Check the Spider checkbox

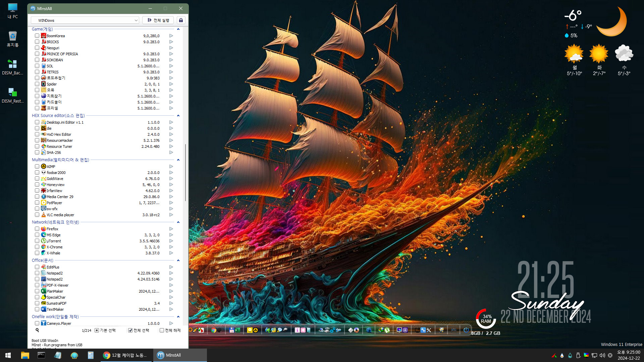point(37,84)
